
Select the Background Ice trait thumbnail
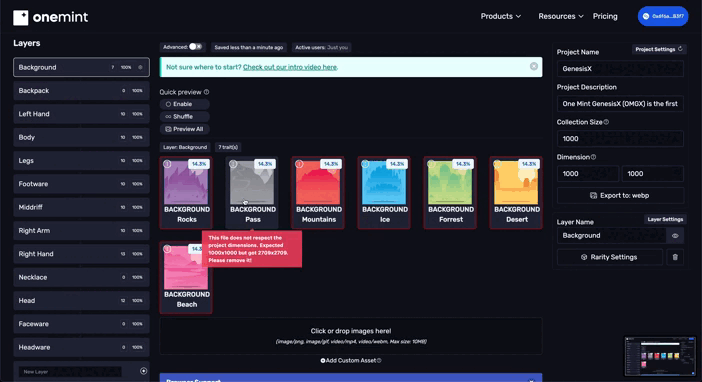[x=384, y=183]
